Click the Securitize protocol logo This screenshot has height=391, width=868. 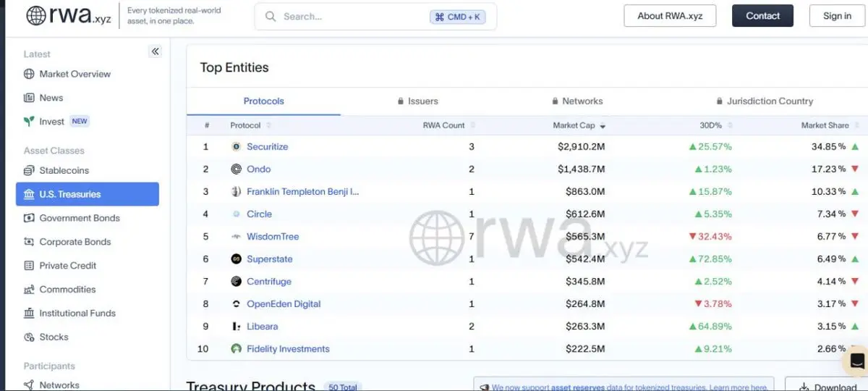(x=236, y=146)
